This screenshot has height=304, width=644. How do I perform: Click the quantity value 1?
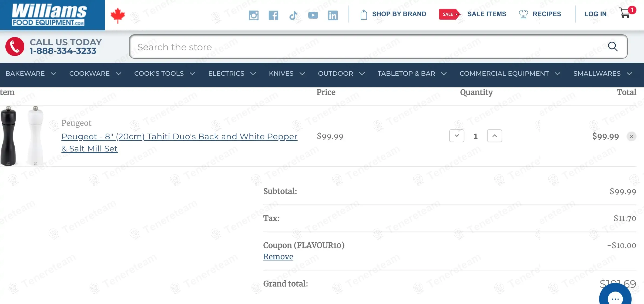(x=476, y=136)
